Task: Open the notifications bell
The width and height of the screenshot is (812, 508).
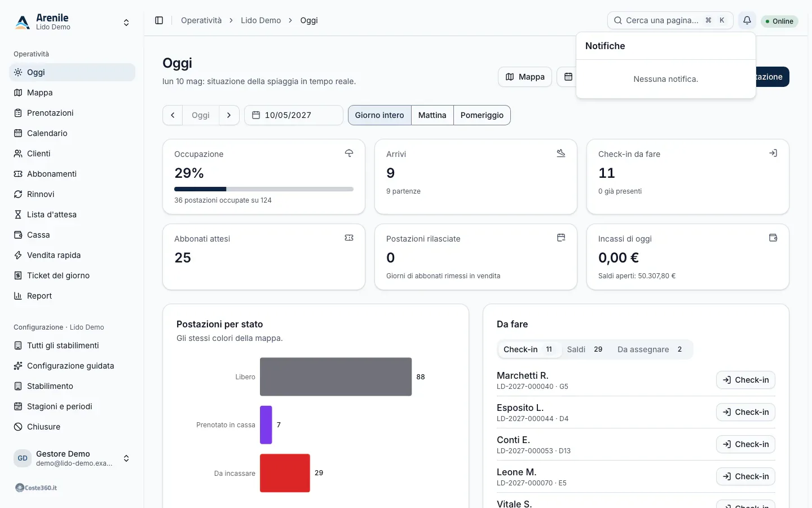Action: click(747, 20)
